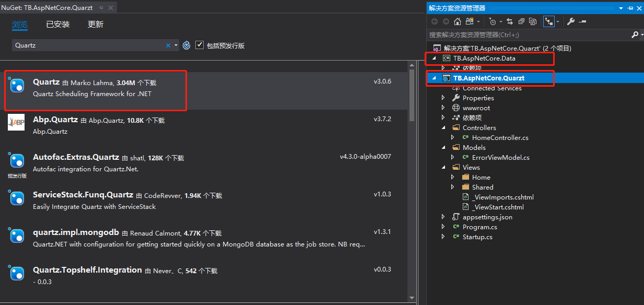Refresh the NuGet package search results
The image size is (644, 305).
point(186,45)
